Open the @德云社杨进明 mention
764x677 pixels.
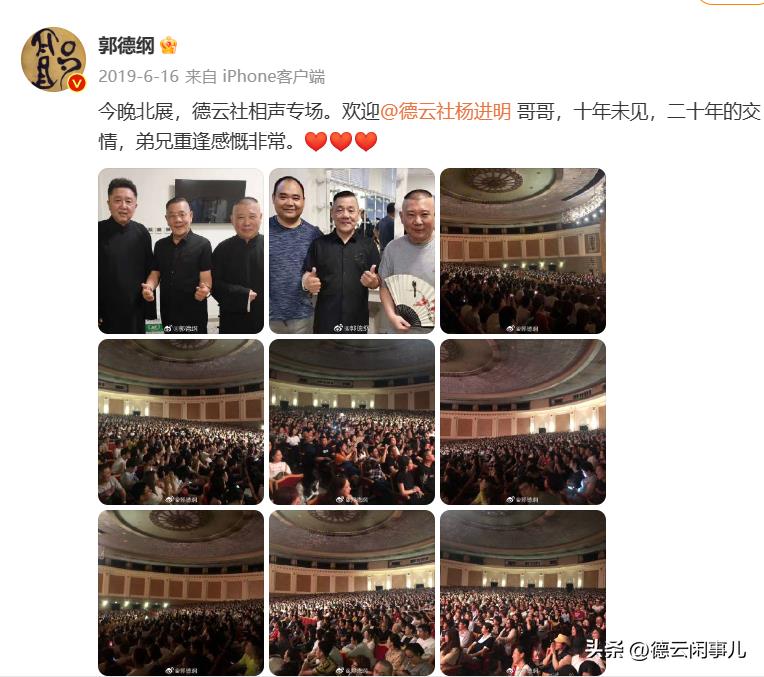[445, 111]
